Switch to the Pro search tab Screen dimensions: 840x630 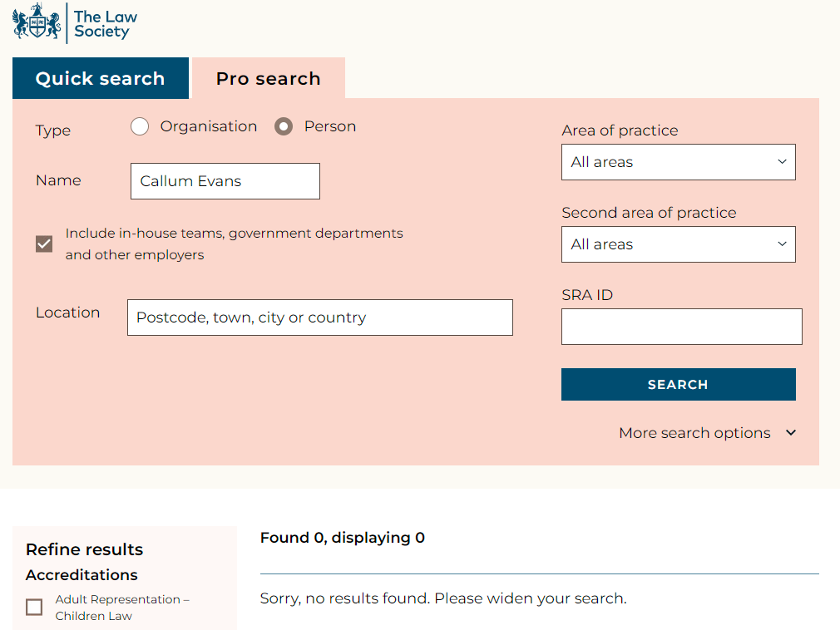(269, 78)
